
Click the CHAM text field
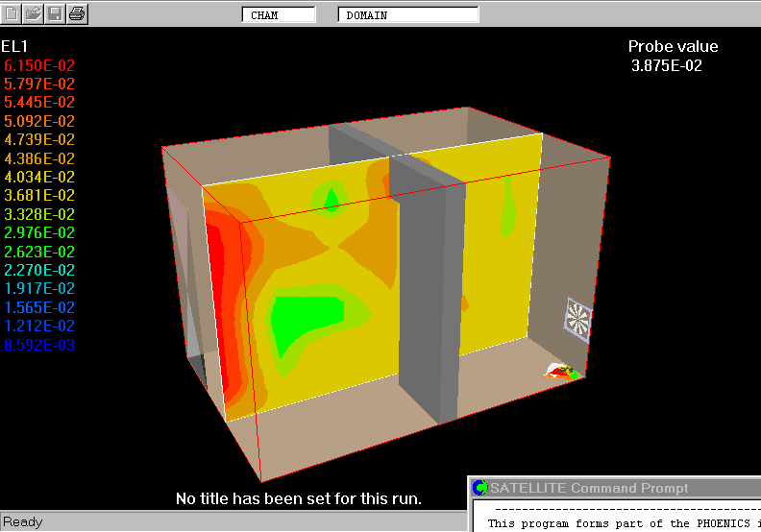click(278, 15)
